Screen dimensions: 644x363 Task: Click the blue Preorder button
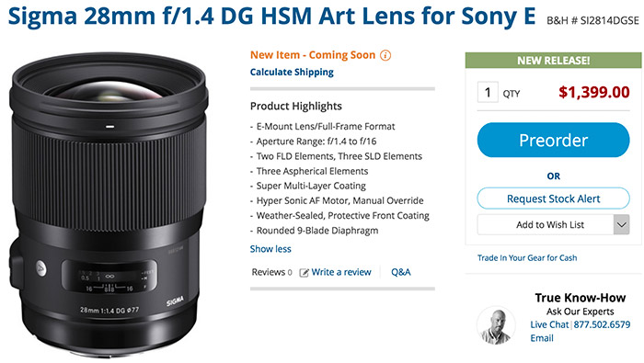(x=553, y=140)
